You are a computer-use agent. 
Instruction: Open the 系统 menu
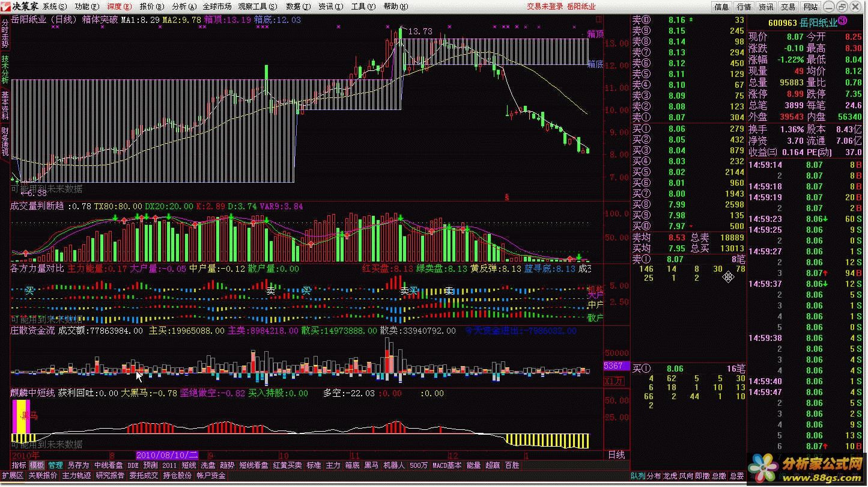(55, 7)
